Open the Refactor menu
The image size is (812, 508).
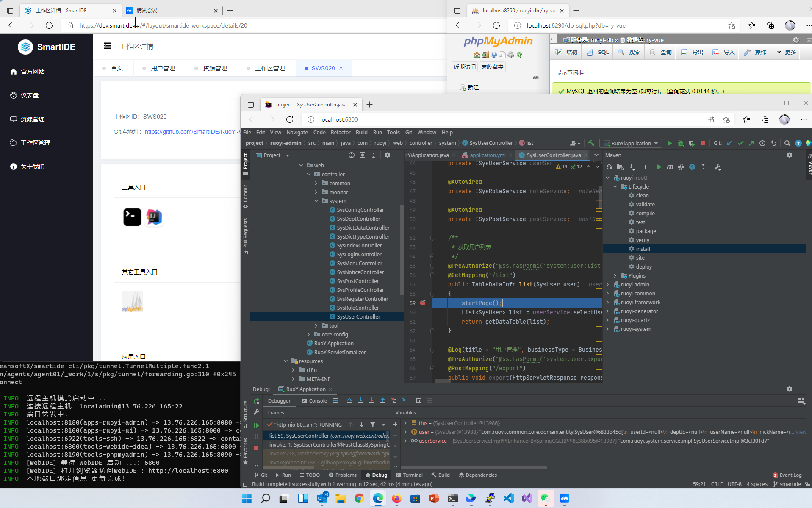pos(341,132)
